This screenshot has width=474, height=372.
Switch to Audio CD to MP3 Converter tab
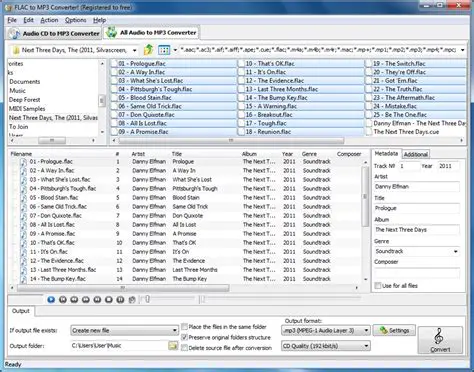coord(54,34)
